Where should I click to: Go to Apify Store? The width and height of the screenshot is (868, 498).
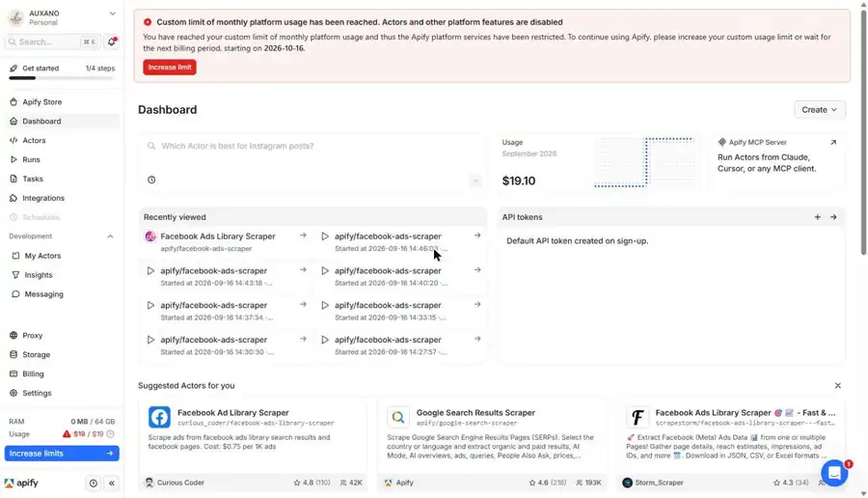coord(62,102)
